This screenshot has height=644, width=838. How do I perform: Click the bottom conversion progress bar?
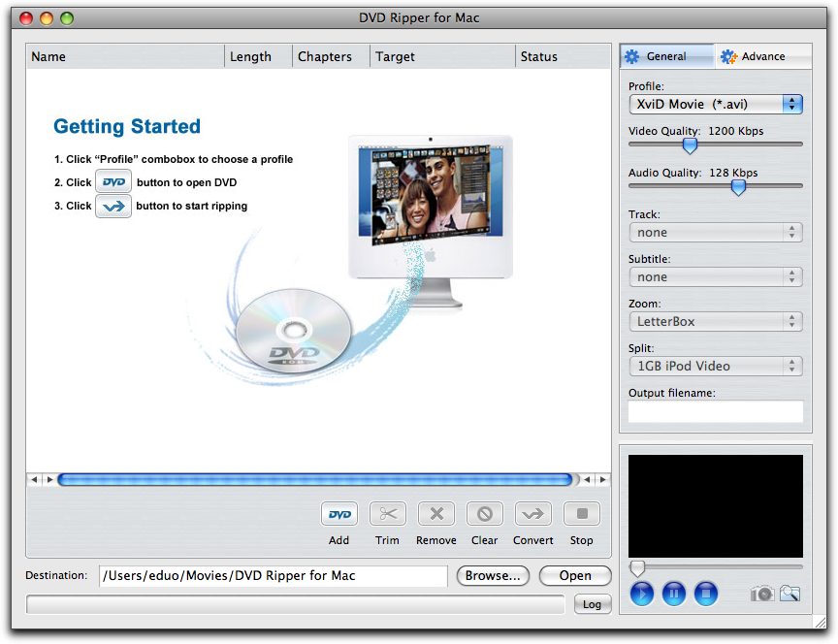coord(296,604)
